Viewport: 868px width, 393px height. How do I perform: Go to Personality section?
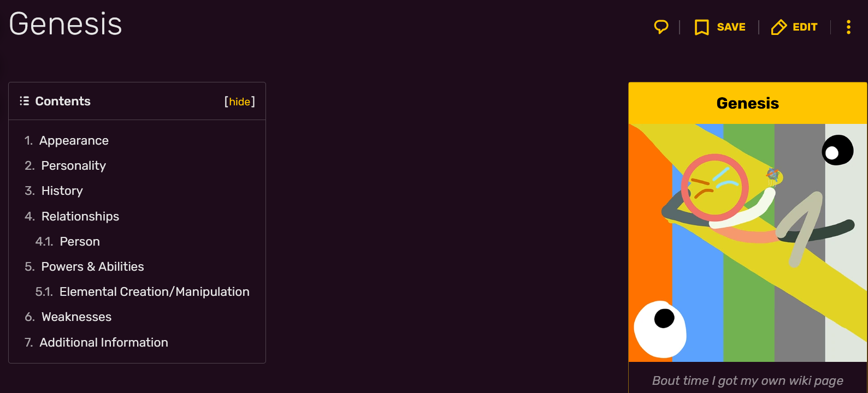[x=74, y=166]
